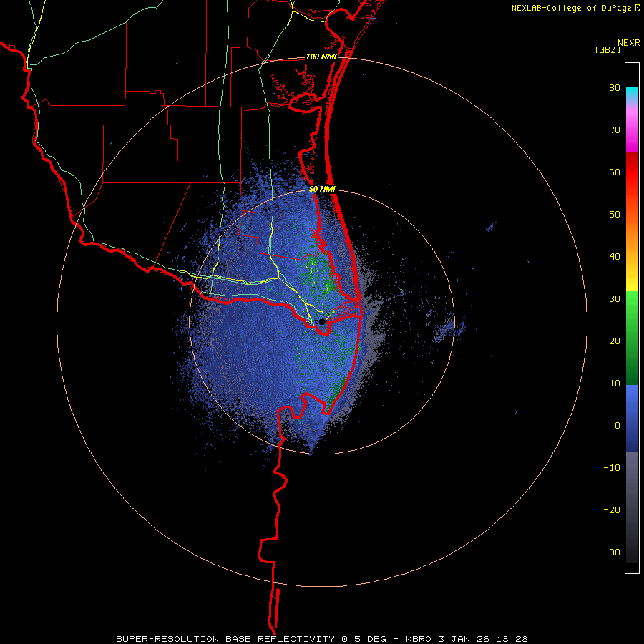Click the green section of color bar
Image resolution: width=644 pixels, height=644 pixels.
[632, 338]
